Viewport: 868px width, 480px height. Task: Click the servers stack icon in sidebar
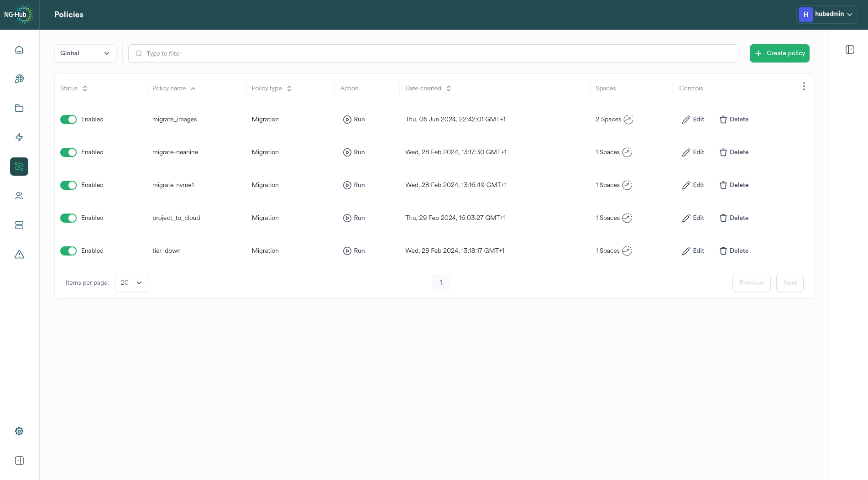pyautogui.click(x=19, y=224)
